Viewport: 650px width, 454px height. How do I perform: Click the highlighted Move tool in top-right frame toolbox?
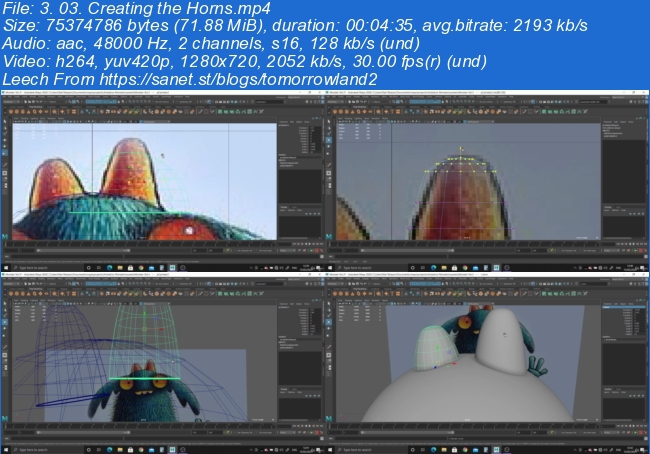click(x=329, y=140)
